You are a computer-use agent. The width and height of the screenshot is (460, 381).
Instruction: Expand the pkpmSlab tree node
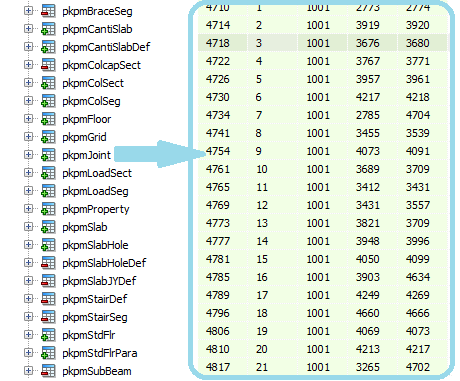tap(28, 227)
